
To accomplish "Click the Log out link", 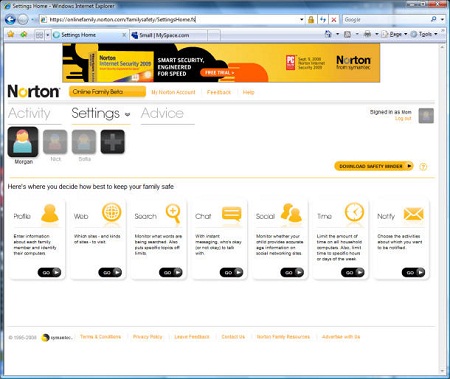I will (x=403, y=118).
